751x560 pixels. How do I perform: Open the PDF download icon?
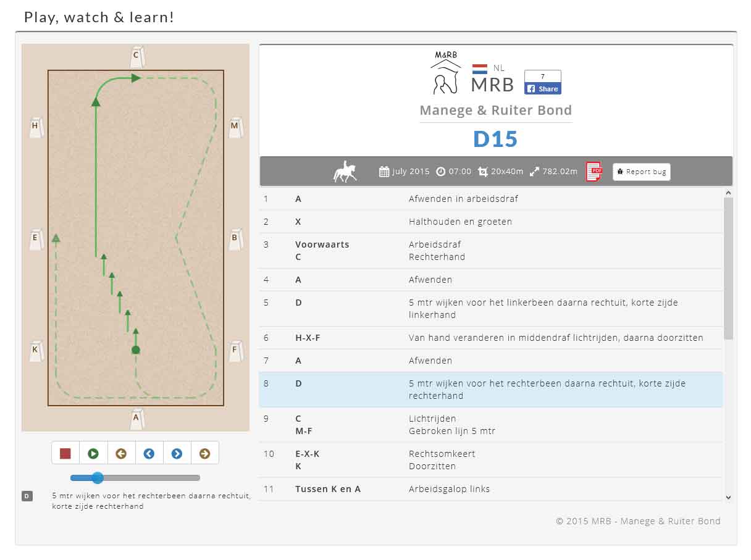click(x=594, y=172)
